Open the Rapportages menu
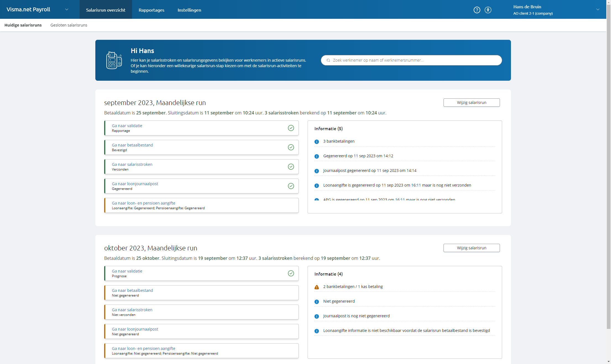The height and width of the screenshot is (364, 611). point(151,10)
